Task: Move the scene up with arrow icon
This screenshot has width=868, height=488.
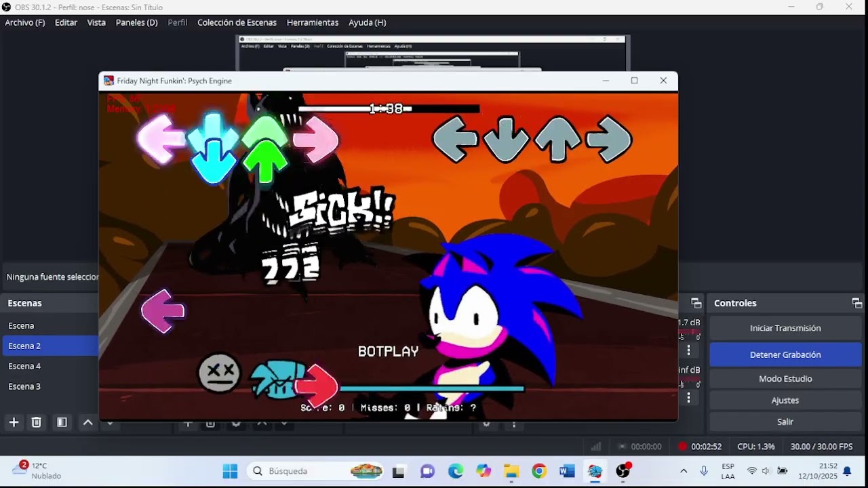Action: [x=87, y=422]
